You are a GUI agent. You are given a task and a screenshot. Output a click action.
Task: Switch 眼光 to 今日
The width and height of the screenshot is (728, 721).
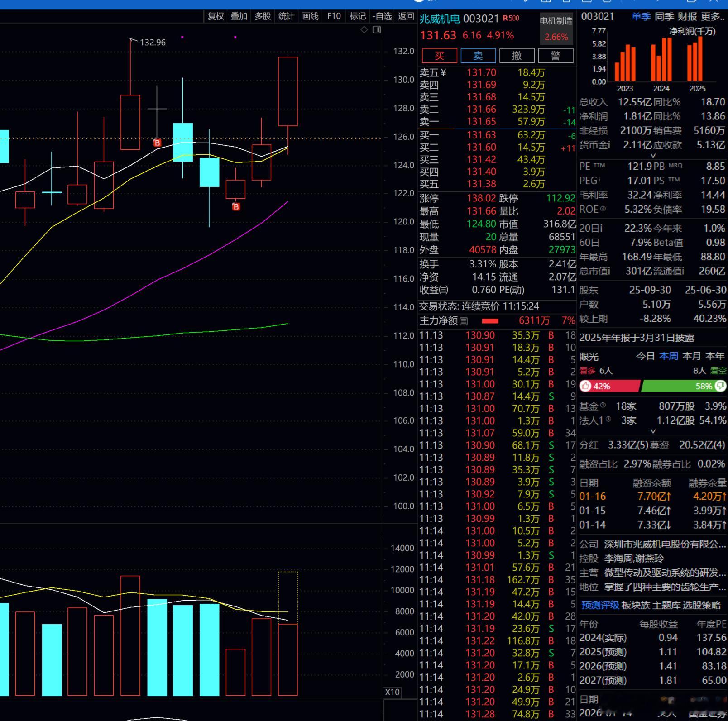click(645, 356)
